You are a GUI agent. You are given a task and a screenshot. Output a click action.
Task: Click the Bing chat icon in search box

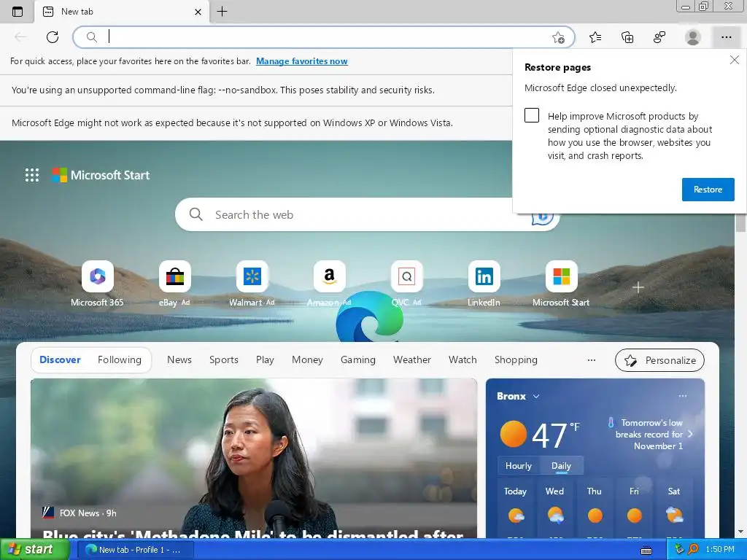542,218
